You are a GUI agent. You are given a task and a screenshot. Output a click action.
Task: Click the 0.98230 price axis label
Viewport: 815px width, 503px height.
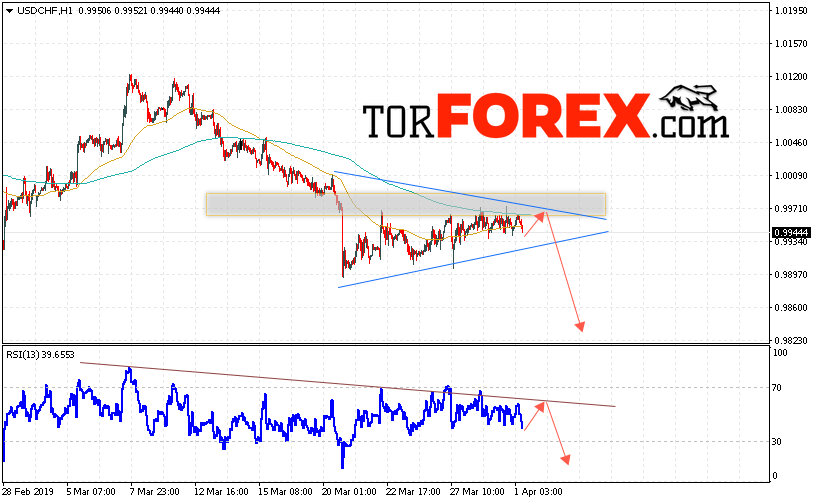tap(791, 340)
